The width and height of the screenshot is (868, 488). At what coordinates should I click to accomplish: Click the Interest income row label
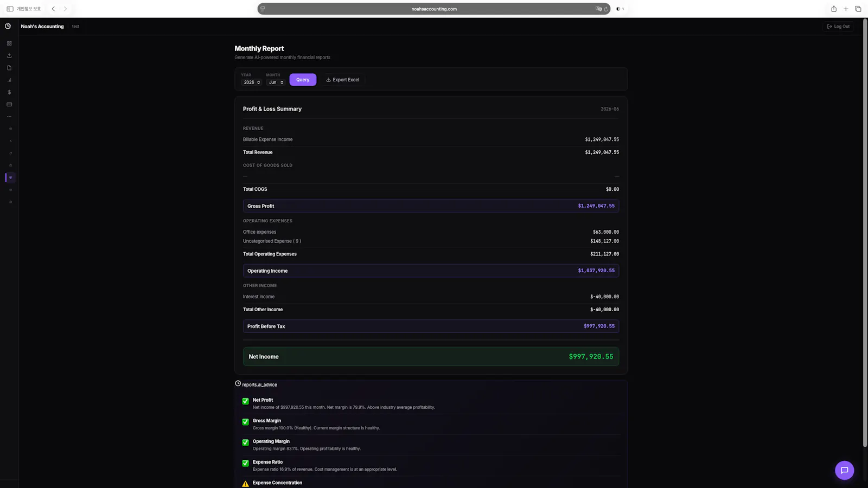259,297
